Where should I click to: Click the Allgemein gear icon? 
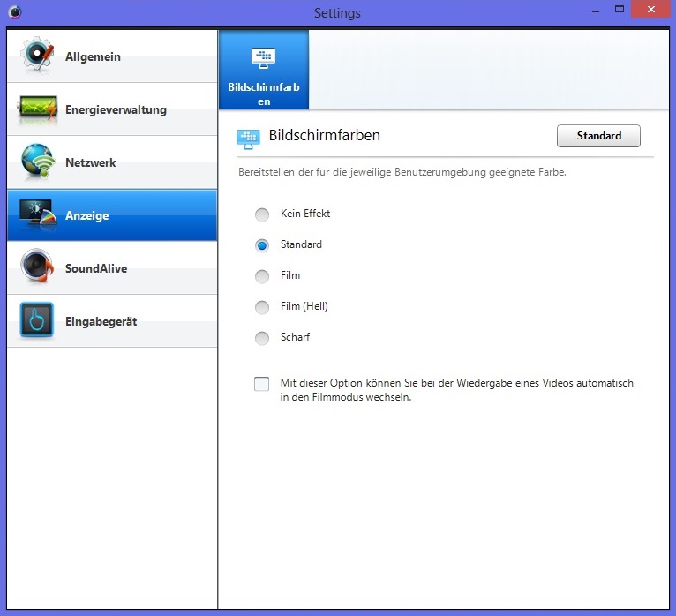tap(37, 55)
